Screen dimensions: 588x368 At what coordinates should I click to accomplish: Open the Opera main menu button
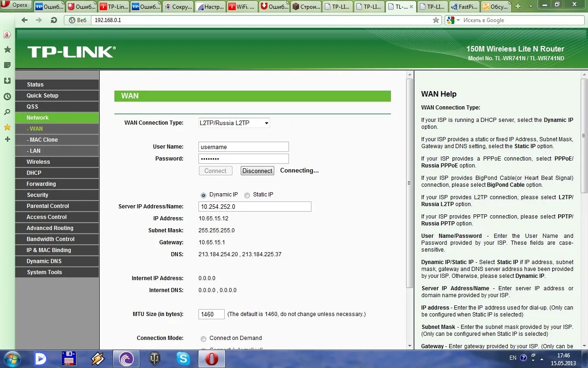click(16, 5)
